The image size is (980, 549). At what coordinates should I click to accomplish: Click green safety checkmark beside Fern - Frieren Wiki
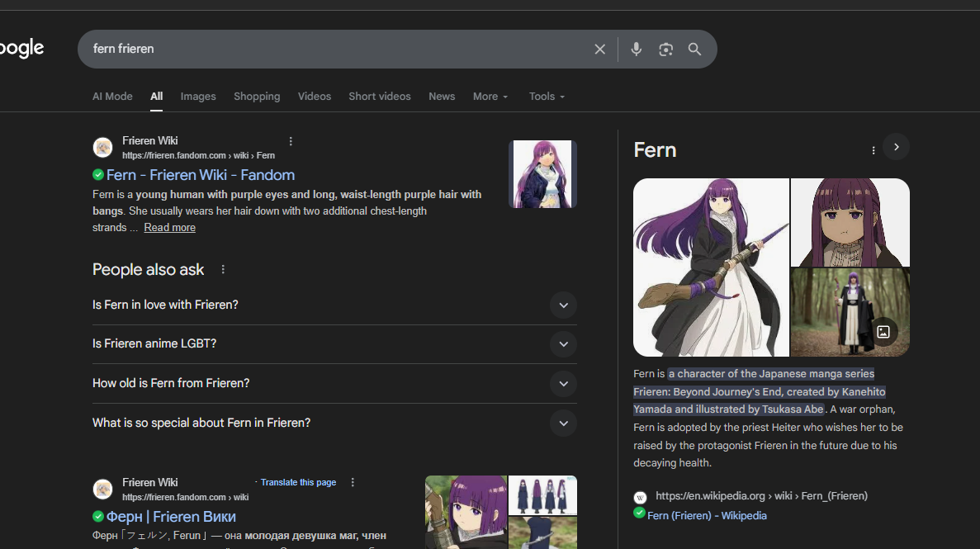[98, 174]
